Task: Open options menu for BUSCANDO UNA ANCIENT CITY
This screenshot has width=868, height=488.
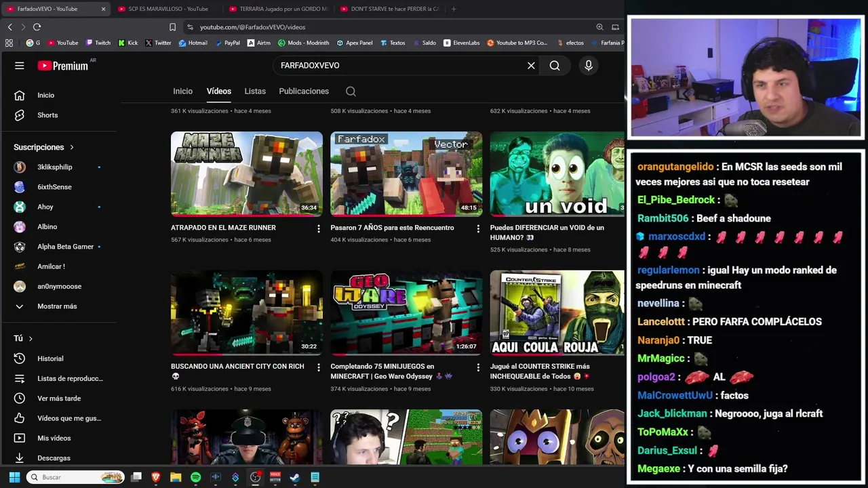Action: tap(319, 368)
